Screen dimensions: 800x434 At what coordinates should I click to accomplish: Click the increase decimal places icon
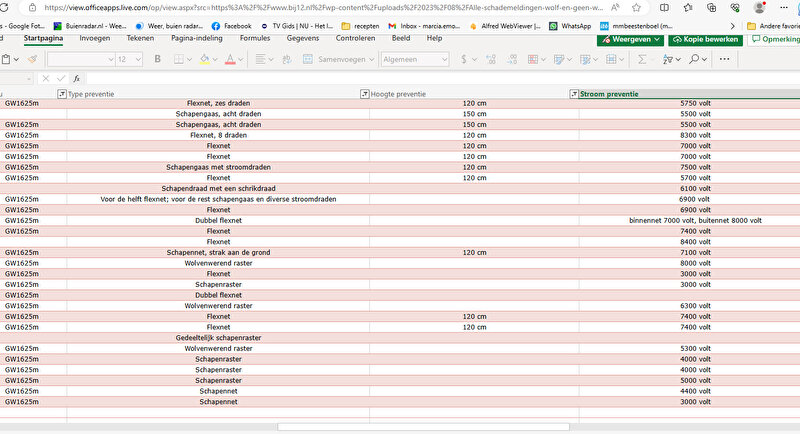(x=491, y=60)
